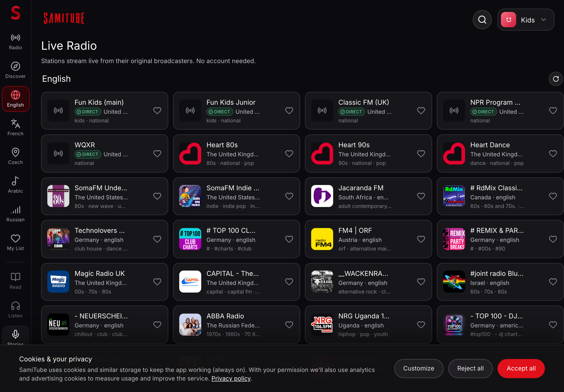Open the search icon button

click(x=482, y=20)
